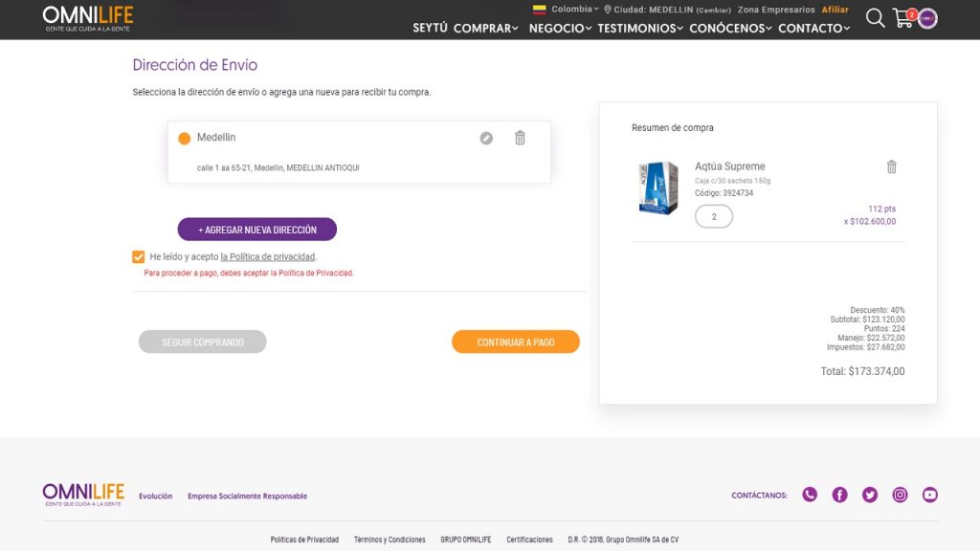Edit the Medellin address pencil icon
The image size is (980, 551).
486,138
